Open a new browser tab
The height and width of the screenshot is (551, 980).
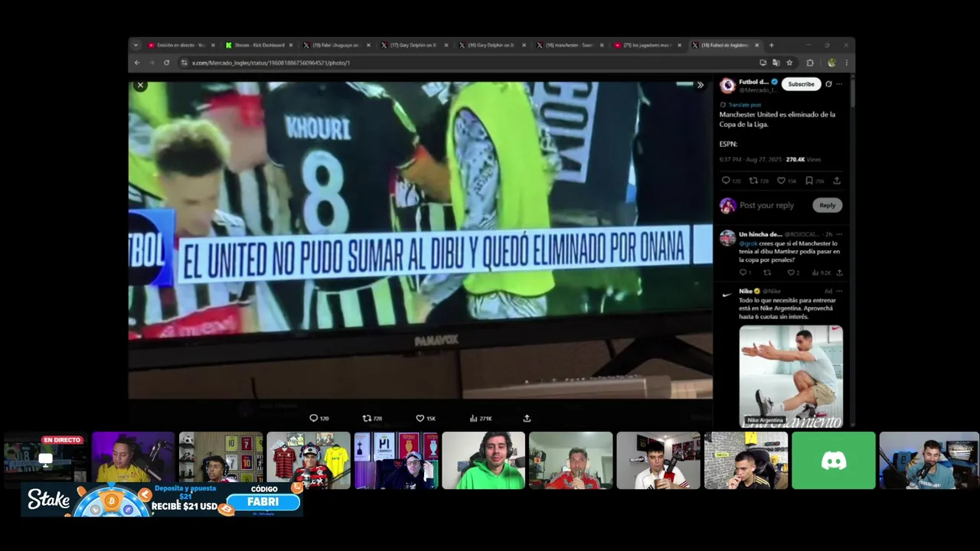point(771,45)
